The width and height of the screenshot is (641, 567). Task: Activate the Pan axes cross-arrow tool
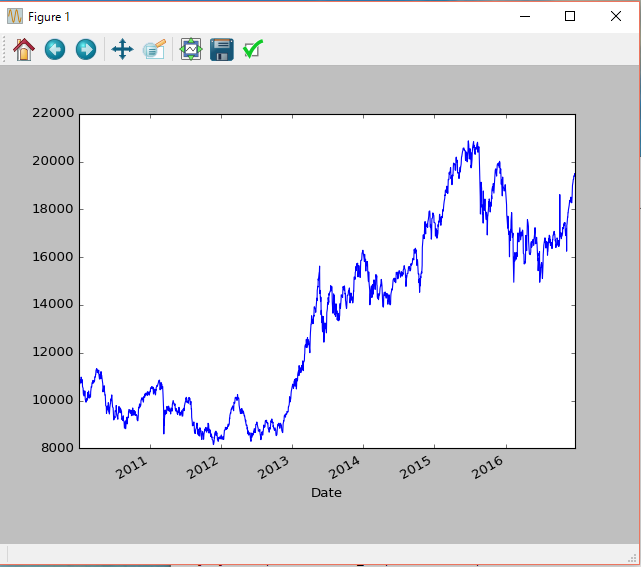(122, 49)
